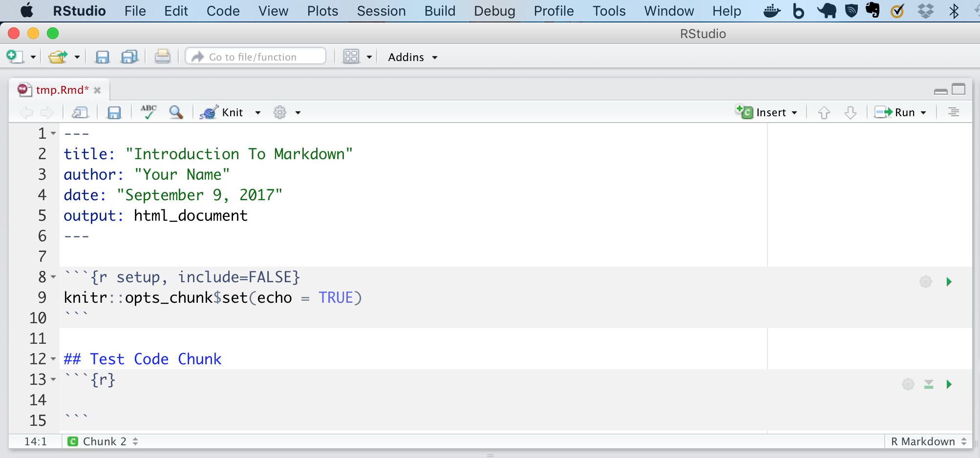
Task: Click the 14:1 cursor position indicator
Action: 36,441
